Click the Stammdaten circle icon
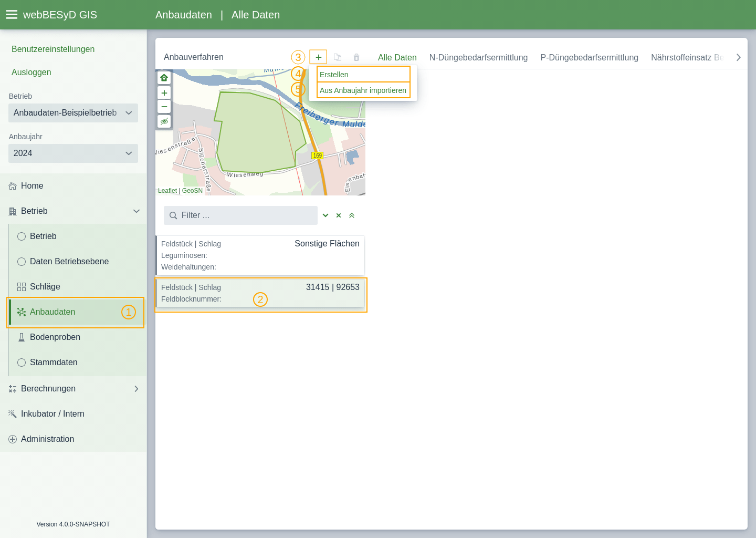This screenshot has height=538, width=756. [x=22, y=363]
